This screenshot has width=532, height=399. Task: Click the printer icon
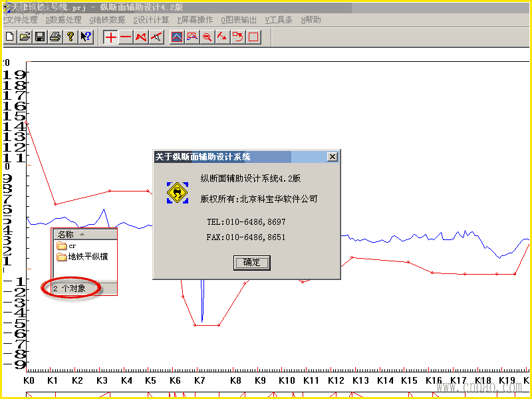pyautogui.click(x=55, y=37)
